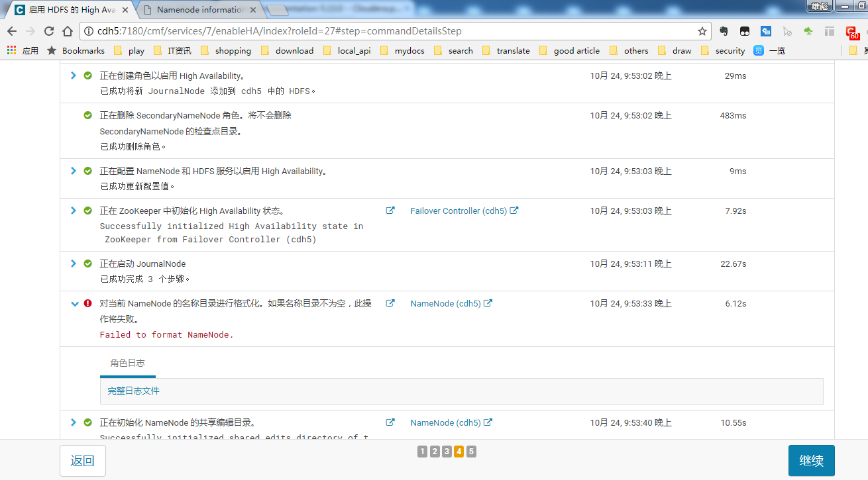This screenshot has height=480, width=868.
Task: Click site info icon in address bar
Action: pyautogui.click(x=89, y=31)
